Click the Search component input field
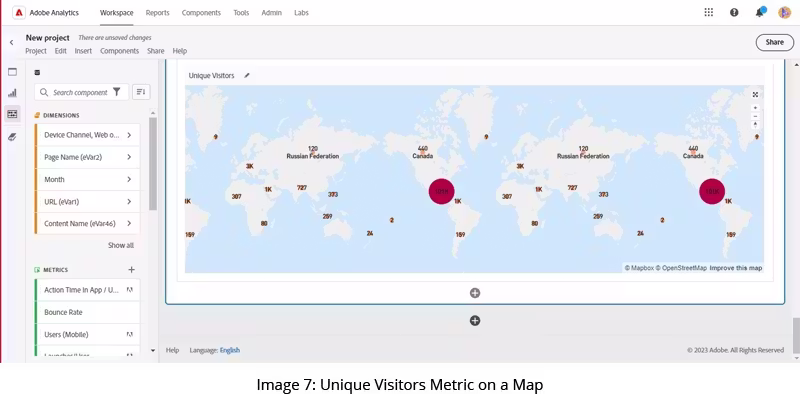 coord(81,92)
